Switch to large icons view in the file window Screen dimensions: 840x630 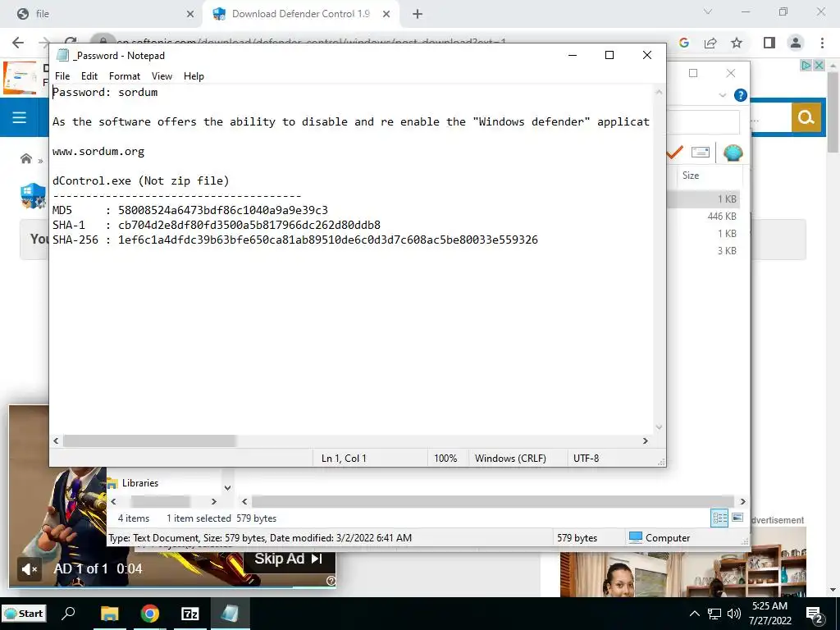coord(737,518)
